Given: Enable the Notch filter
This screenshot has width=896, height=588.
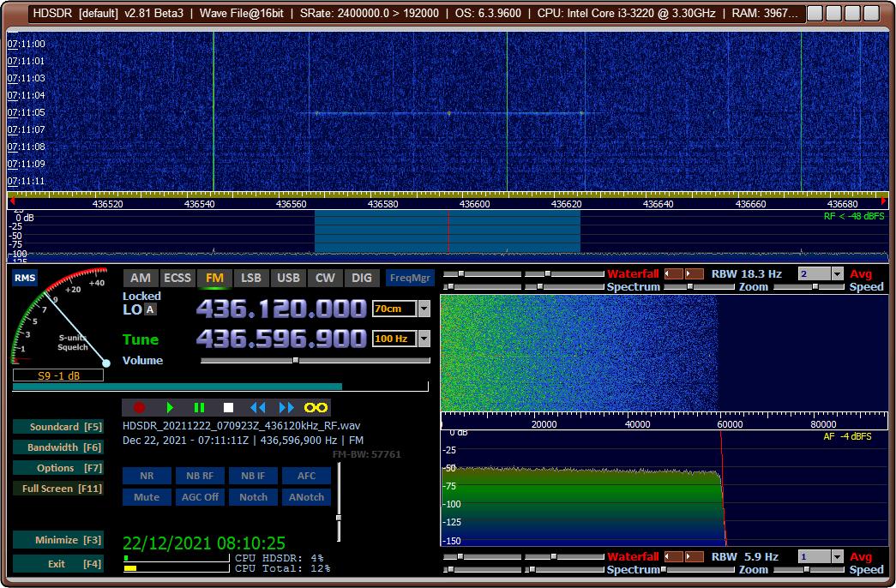Looking at the screenshot, I should tap(253, 497).
